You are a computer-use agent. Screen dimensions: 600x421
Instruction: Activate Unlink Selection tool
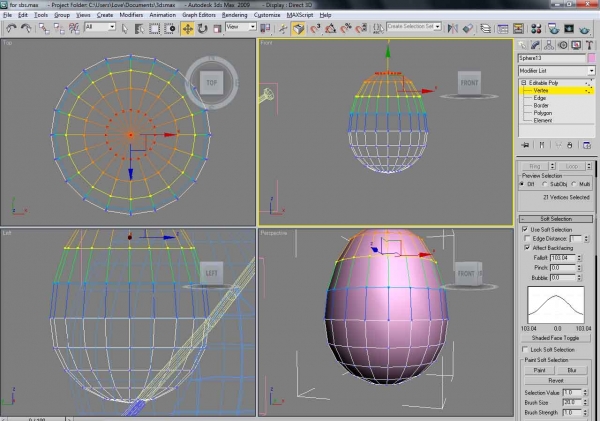pyautogui.click(x=59, y=28)
